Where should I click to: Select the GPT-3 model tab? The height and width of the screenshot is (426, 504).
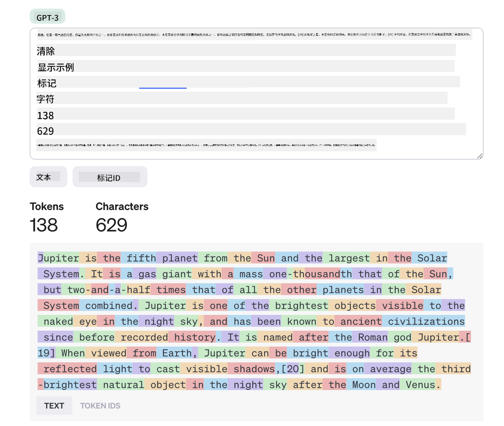[x=47, y=17]
